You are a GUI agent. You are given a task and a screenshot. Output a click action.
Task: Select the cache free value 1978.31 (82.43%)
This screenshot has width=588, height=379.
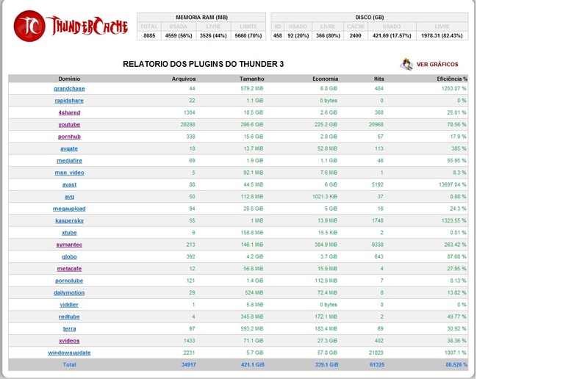click(442, 35)
